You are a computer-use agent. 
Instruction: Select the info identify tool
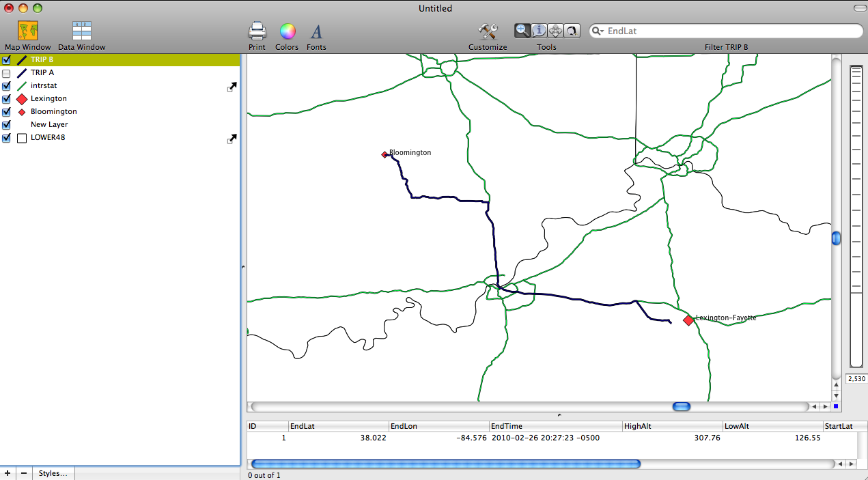[x=539, y=31]
